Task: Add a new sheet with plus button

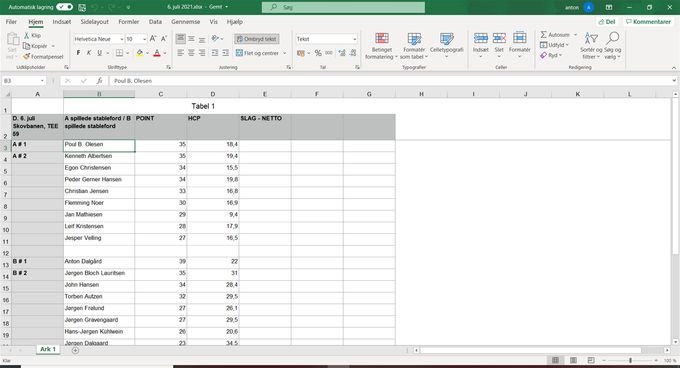Action: click(75, 350)
